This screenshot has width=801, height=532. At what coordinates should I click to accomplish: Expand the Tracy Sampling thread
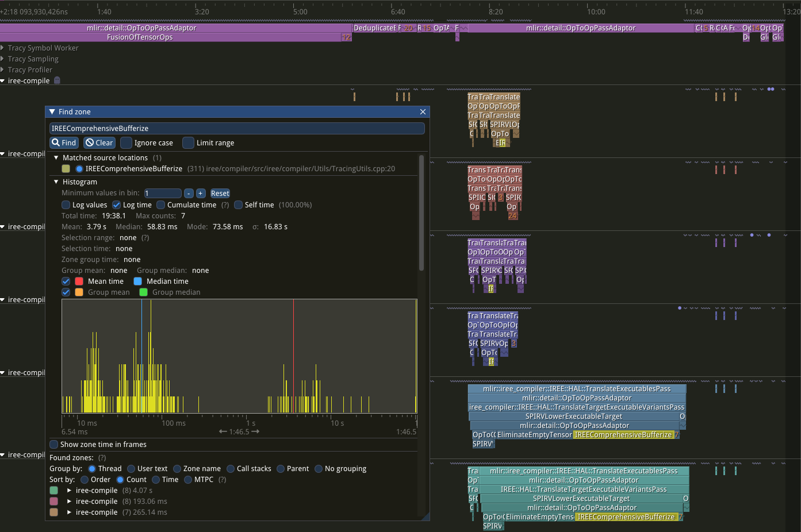point(3,59)
